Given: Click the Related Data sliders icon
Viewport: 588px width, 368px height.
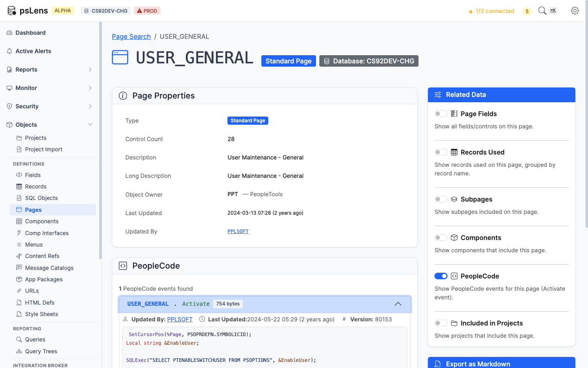Looking at the screenshot, I should tap(438, 95).
